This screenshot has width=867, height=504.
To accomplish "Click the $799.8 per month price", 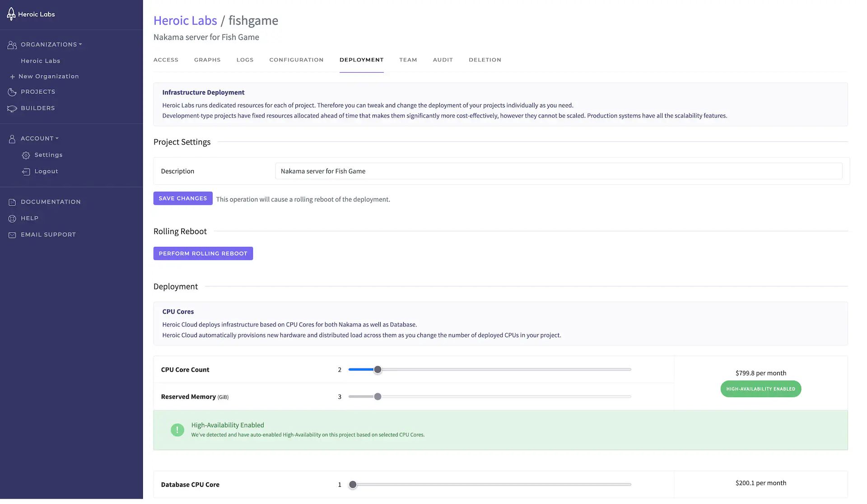I will pos(760,373).
